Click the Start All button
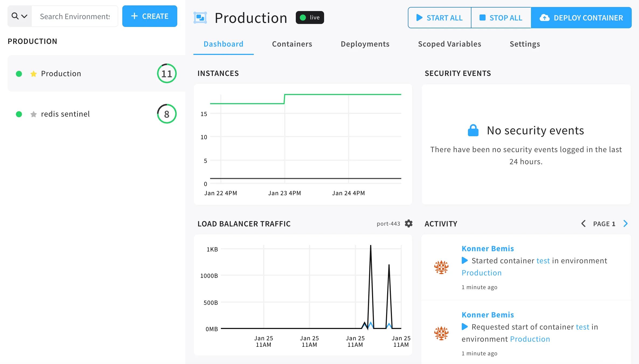Screen dimensions: 639x364 click(439, 18)
